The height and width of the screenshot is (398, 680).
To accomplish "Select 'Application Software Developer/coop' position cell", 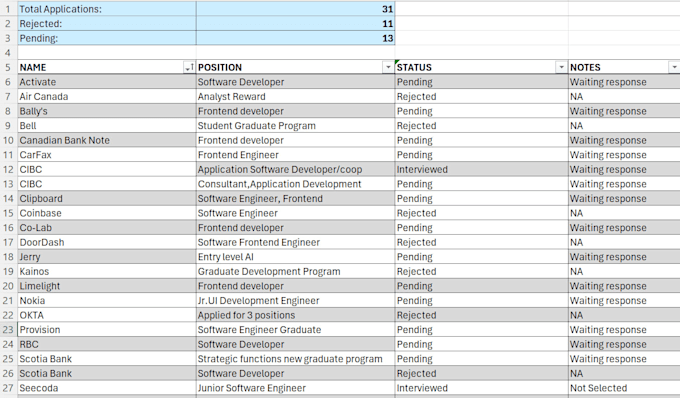I will 295,170.
